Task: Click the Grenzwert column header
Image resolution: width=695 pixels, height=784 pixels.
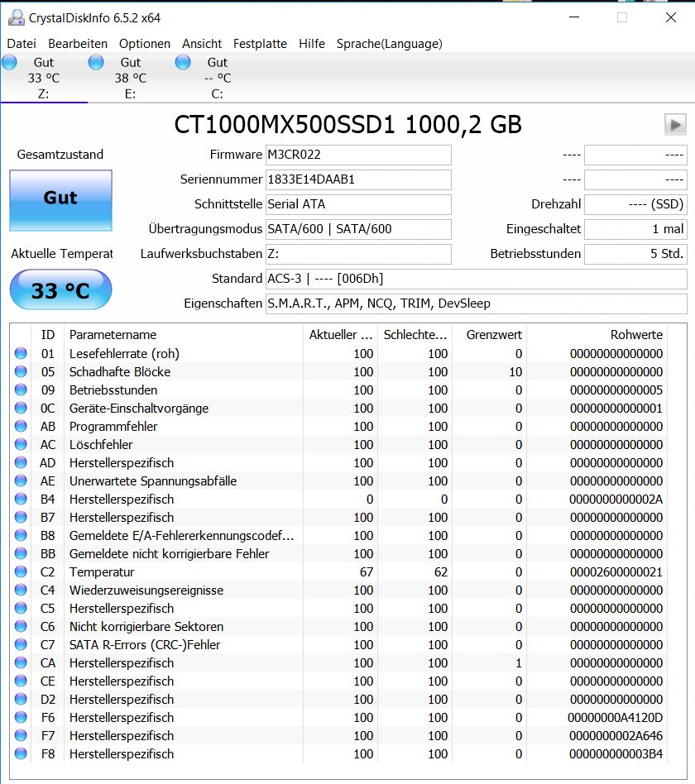Action: point(489,334)
